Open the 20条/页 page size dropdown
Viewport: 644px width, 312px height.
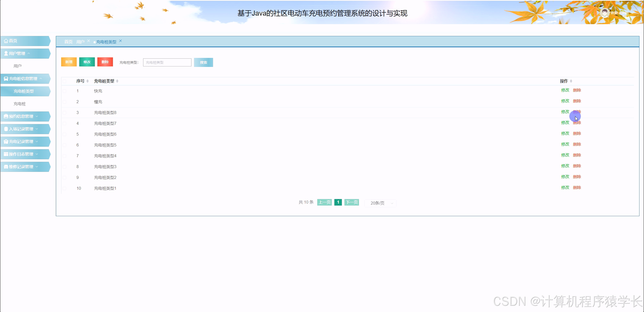tap(380, 203)
